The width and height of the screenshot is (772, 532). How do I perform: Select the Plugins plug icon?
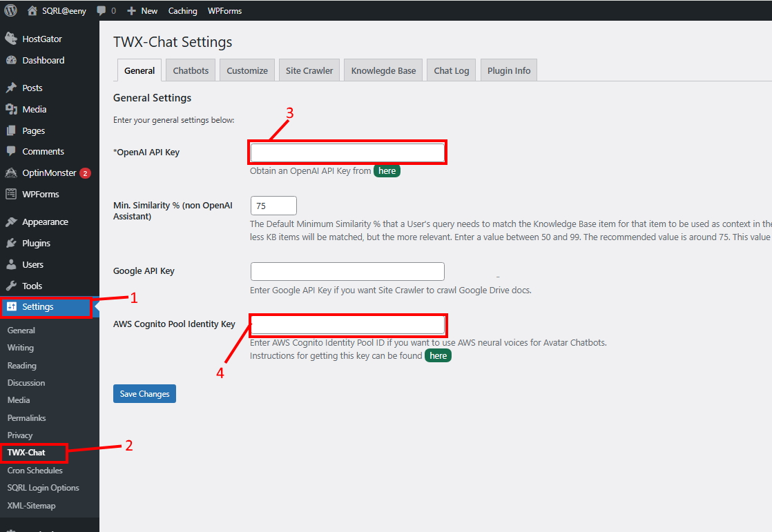(x=11, y=243)
